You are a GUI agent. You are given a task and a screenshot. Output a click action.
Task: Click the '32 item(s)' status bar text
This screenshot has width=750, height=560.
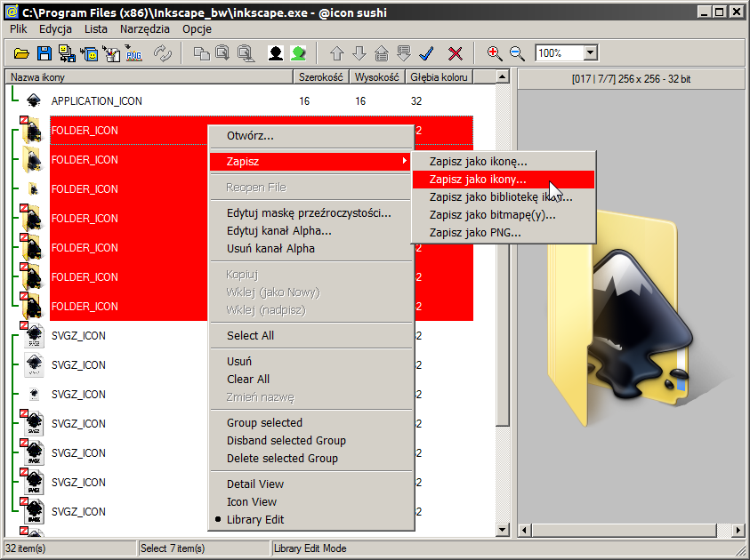point(25,548)
